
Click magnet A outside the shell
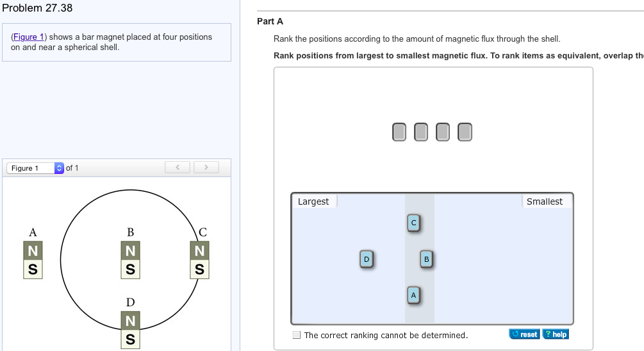(33, 259)
